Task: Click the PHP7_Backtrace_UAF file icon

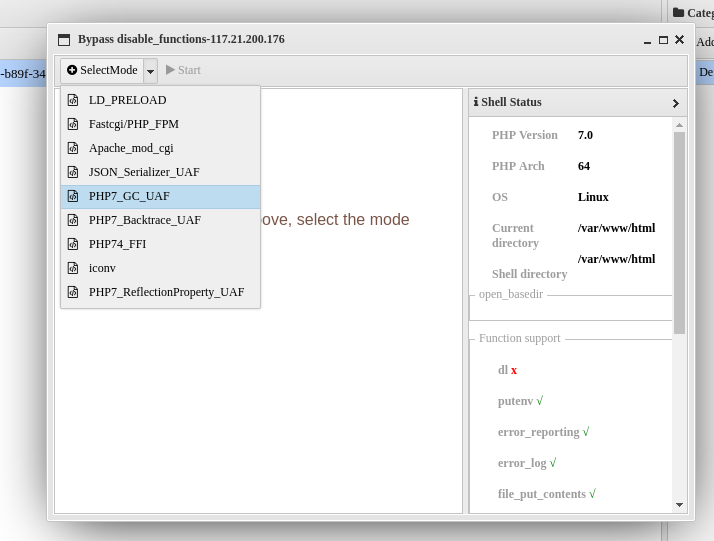Action: point(73,220)
